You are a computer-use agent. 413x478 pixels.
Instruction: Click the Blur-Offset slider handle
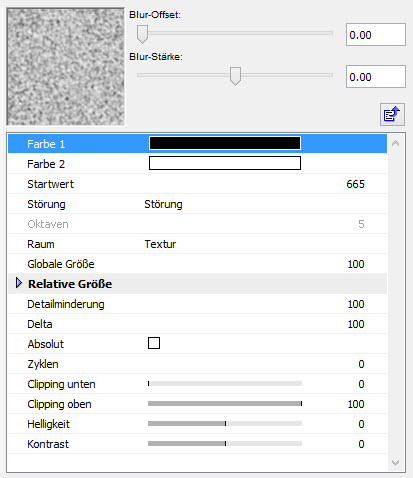pos(142,34)
